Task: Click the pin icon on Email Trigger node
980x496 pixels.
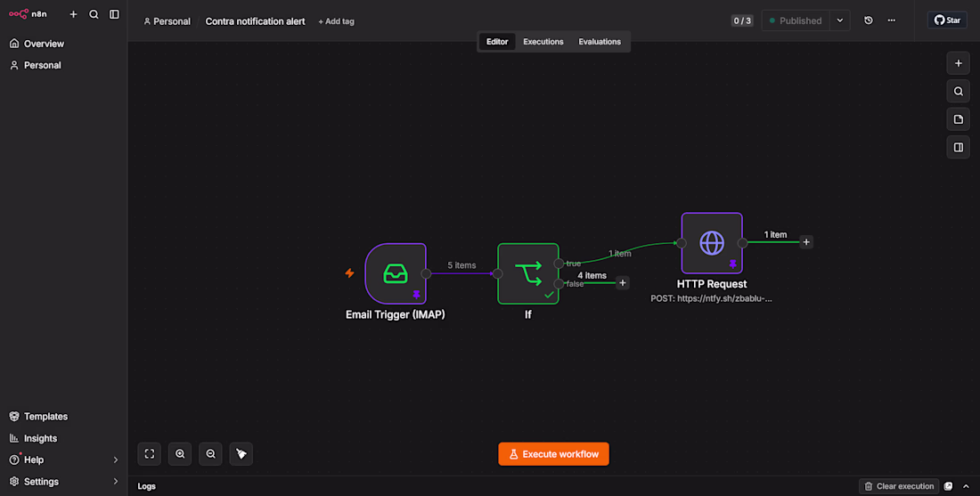Action: coord(416,295)
